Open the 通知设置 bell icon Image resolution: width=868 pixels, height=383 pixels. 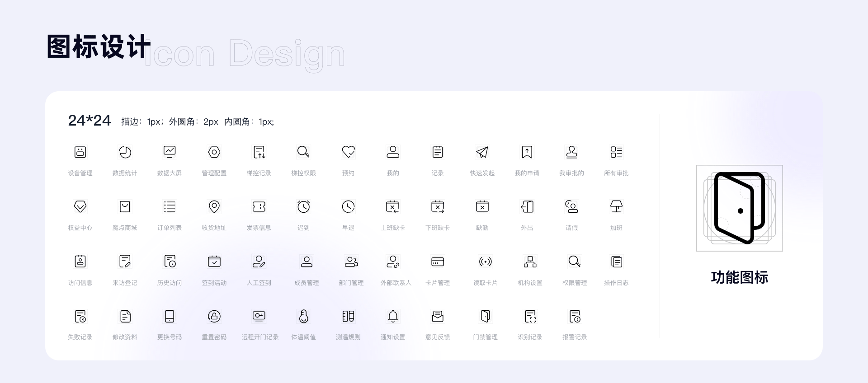tap(393, 316)
